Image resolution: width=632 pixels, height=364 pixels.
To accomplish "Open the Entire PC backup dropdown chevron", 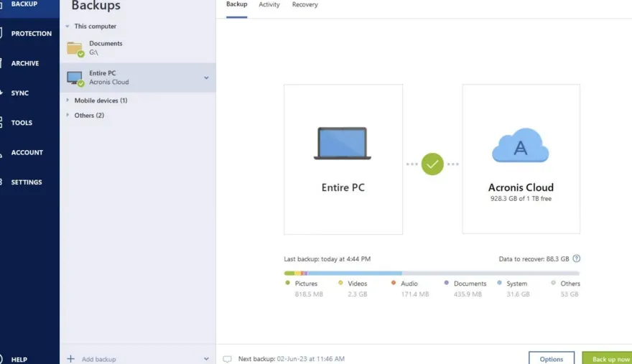I will tap(206, 78).
